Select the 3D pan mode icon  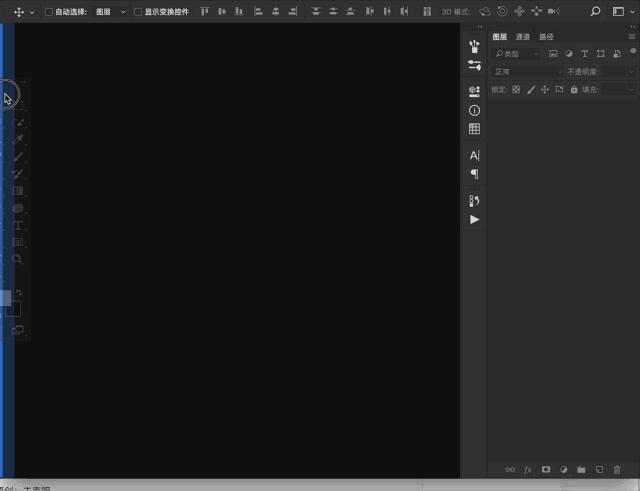[x=519, y=11]
